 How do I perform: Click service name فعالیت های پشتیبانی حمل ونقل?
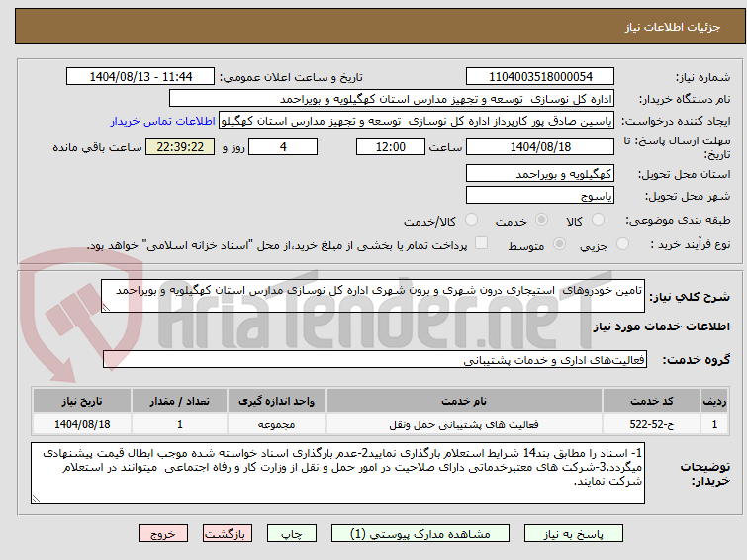[x=464, y=424]
